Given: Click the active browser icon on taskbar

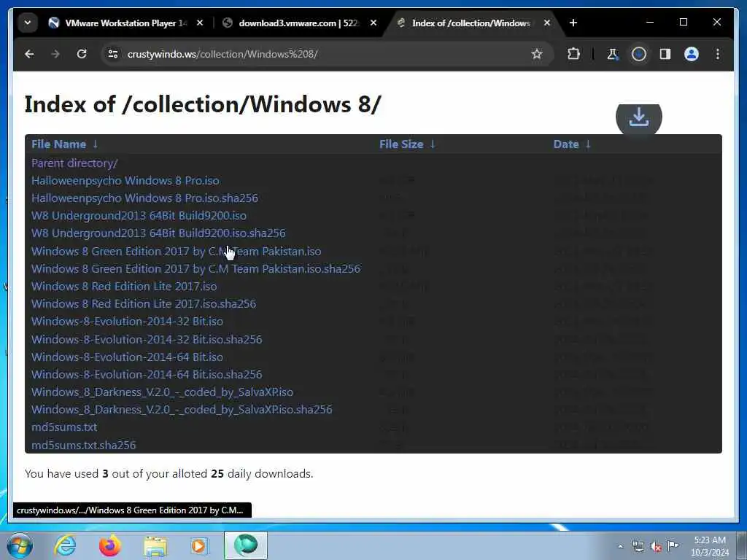Looking at the screenshot, I should tap(246, 545).
